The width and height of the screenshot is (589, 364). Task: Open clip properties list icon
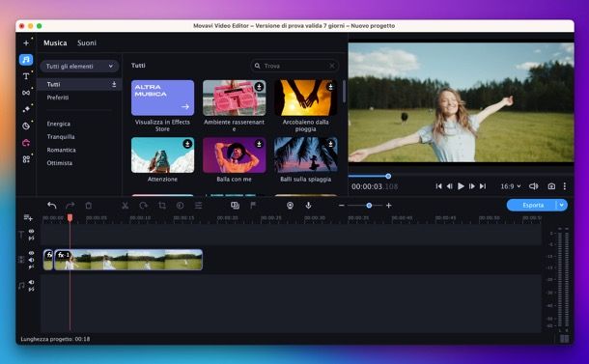click(x=198, y=206)
